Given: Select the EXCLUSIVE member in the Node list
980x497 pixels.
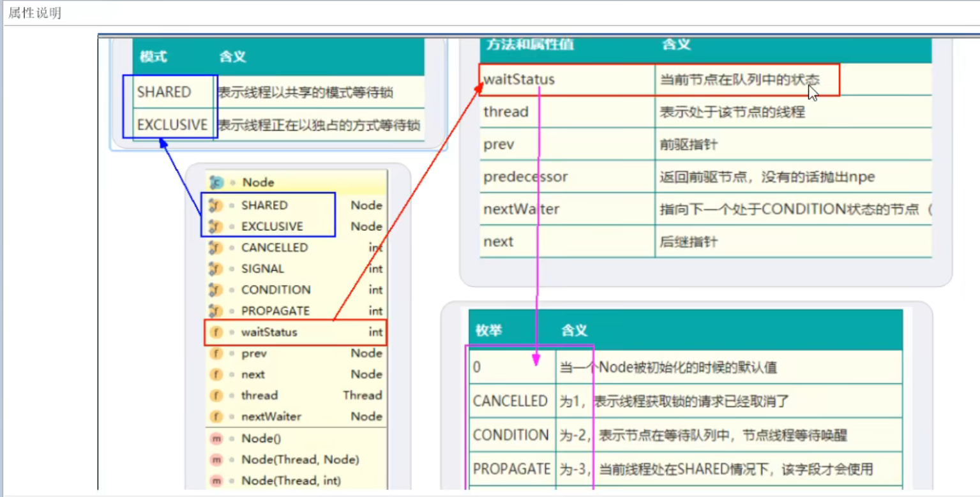Looking at the screenshot, I should pos(296,226).
